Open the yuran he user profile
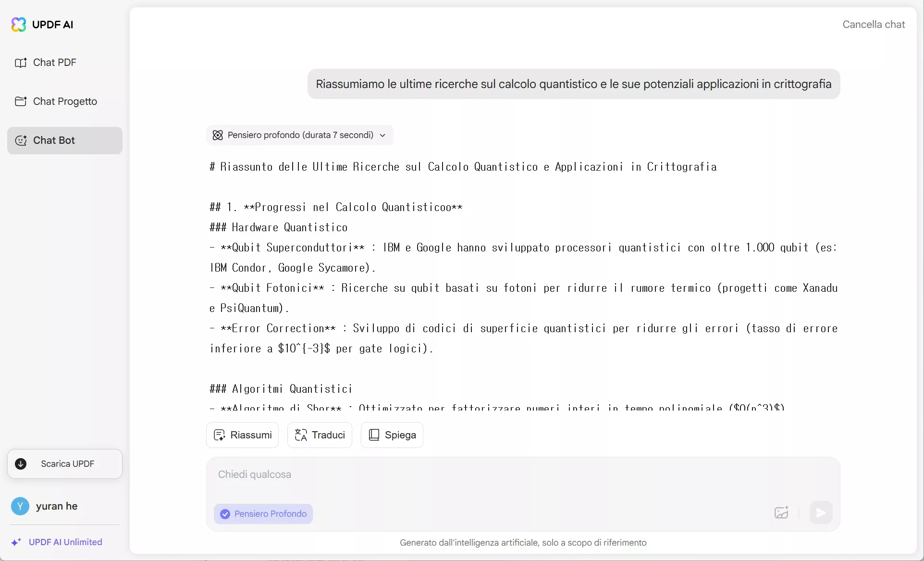The width and height of the screenshot is (924, 561). [44, 506]
